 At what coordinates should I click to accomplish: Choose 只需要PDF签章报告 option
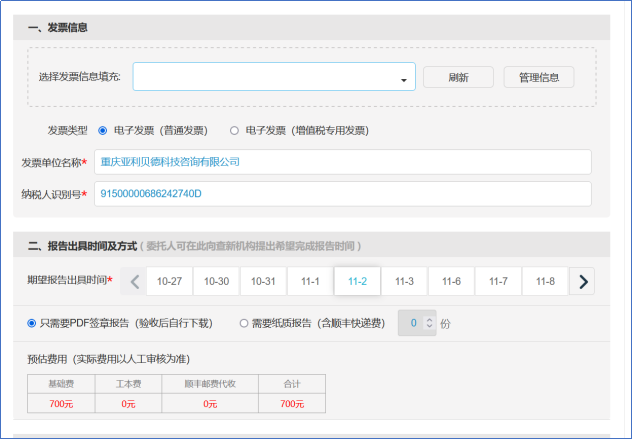coord(33,323)
